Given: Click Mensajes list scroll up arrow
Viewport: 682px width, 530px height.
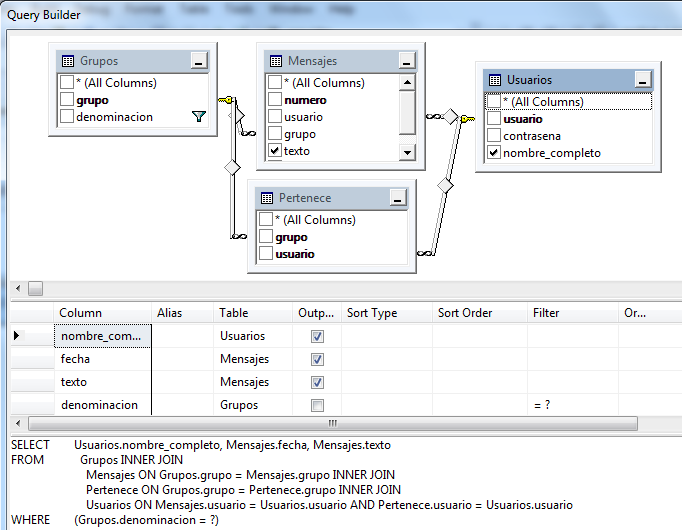Looking at the screenshot, I should pyautogui.click(x=407, y=82).
